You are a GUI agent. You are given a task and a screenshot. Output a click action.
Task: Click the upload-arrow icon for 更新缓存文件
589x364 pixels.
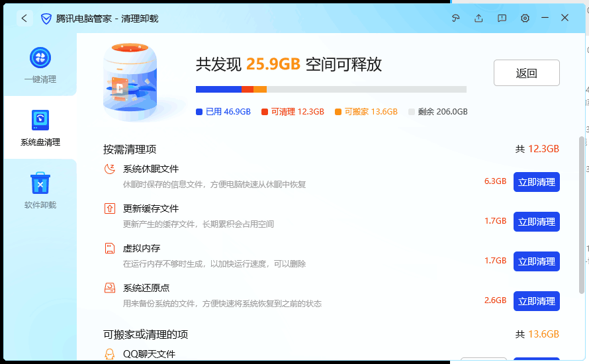(x=110, y=208)
